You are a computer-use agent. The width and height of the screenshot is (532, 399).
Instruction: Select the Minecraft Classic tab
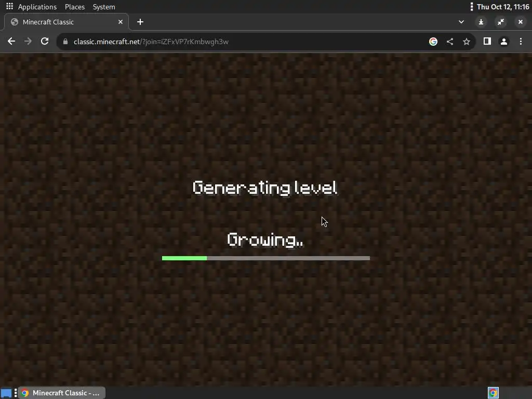point(66,22)
